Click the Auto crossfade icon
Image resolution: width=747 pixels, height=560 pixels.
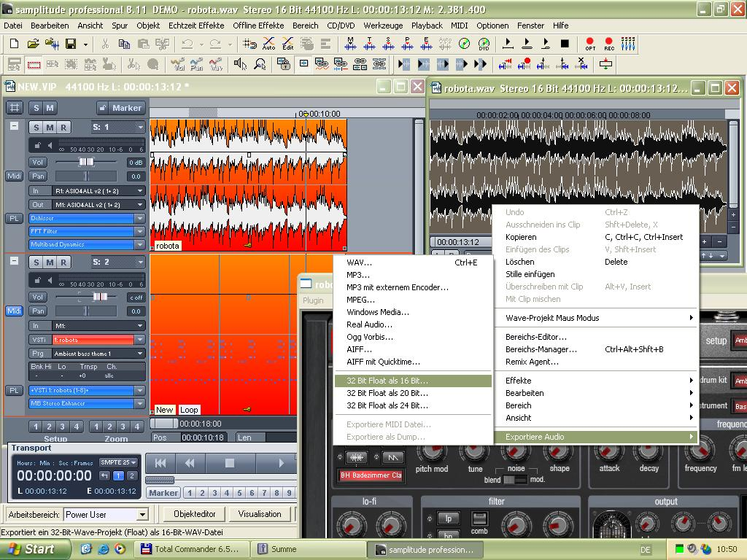coord(268,44)
